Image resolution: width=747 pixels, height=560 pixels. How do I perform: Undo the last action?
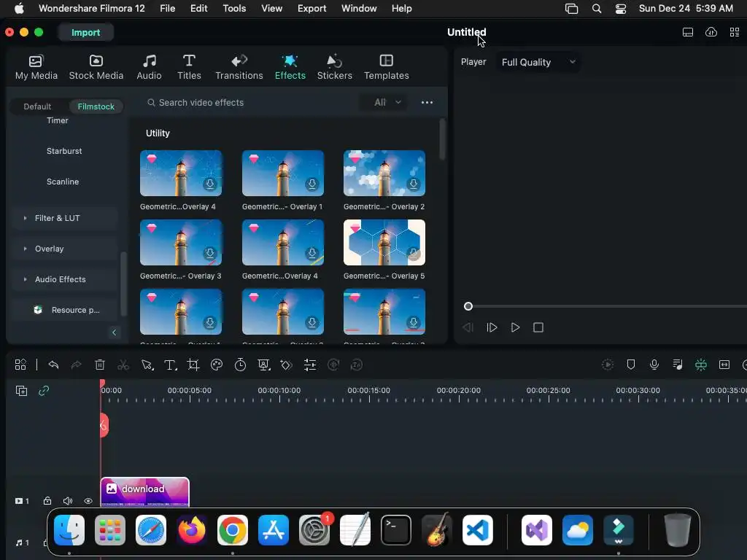coord(53,365)
